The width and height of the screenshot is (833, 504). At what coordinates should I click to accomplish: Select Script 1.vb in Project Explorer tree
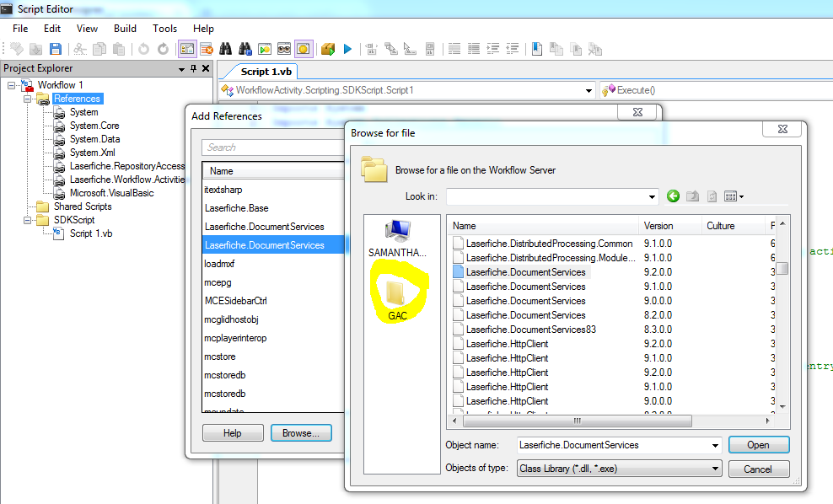(91, 233)
